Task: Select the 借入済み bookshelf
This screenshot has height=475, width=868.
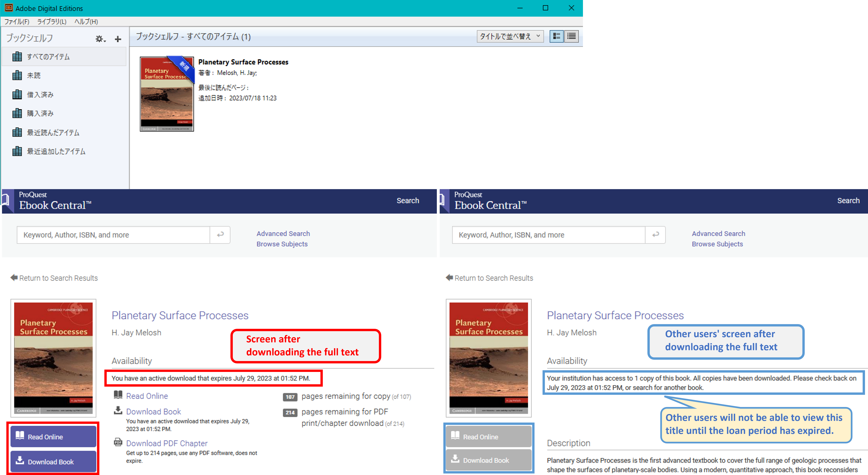Action: pyautogui.click(x=40, y=95)
